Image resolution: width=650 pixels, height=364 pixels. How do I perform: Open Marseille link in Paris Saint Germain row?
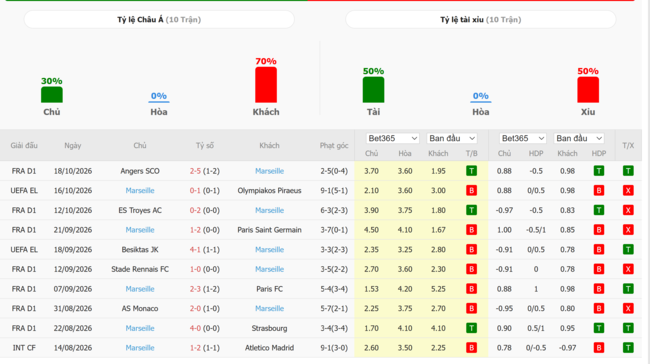(140, 230)
